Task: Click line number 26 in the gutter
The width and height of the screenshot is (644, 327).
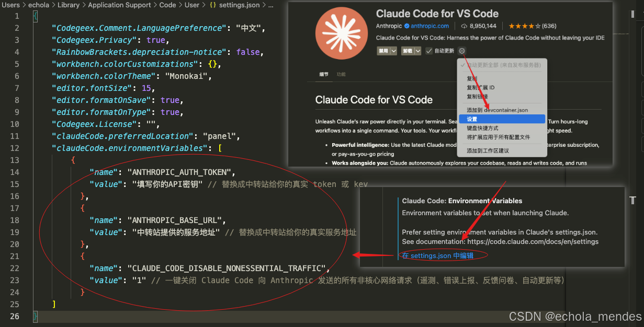Action: tap(15, 316)
